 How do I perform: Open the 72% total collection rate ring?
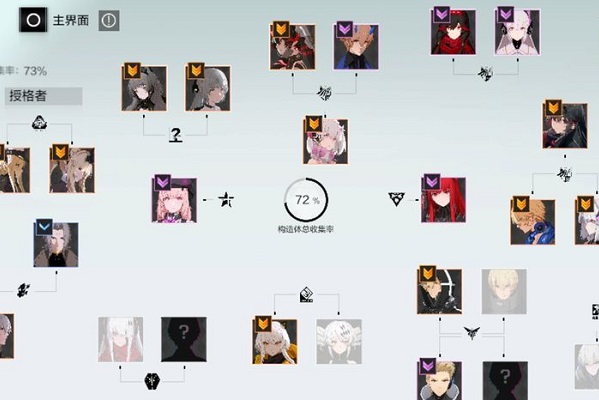coord(306,200)
